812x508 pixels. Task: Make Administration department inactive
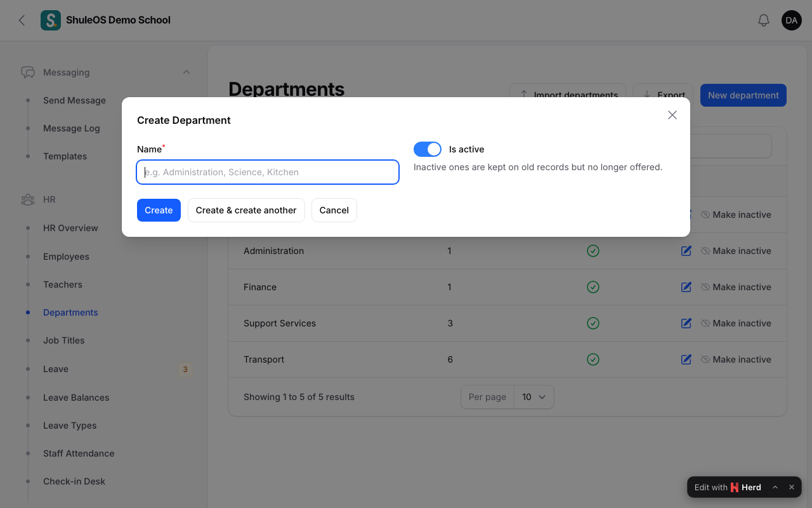point(736,251)
